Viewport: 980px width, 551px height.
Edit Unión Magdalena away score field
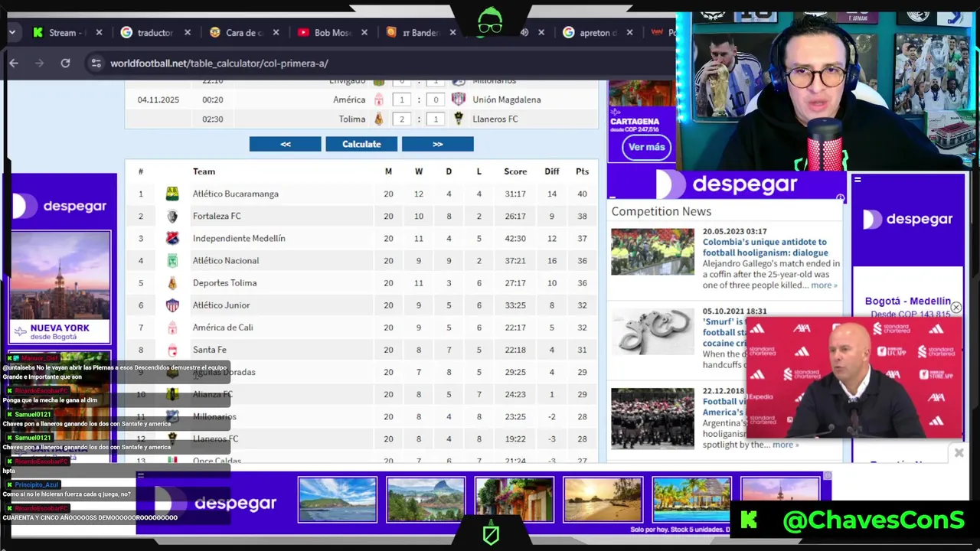pos(436,99)
